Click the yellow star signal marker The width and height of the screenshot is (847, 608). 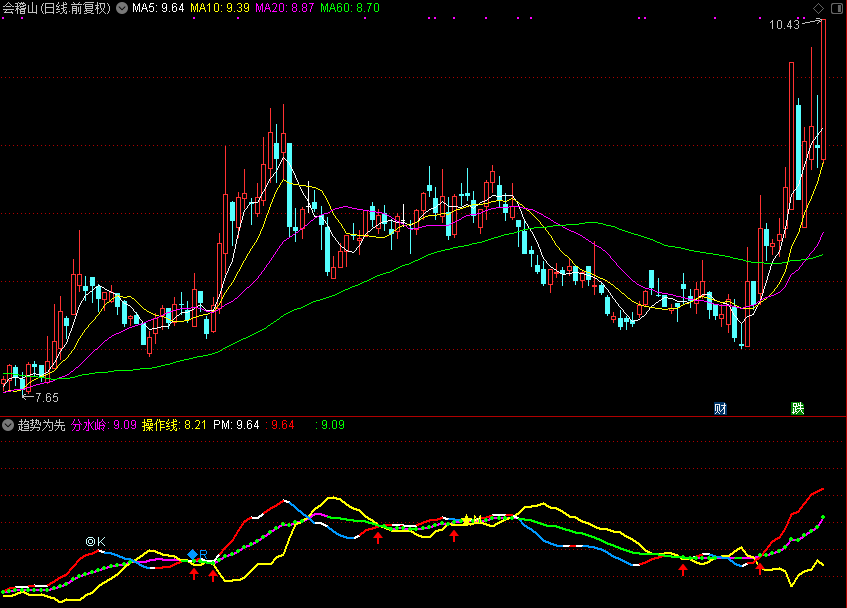pos(466,520)
